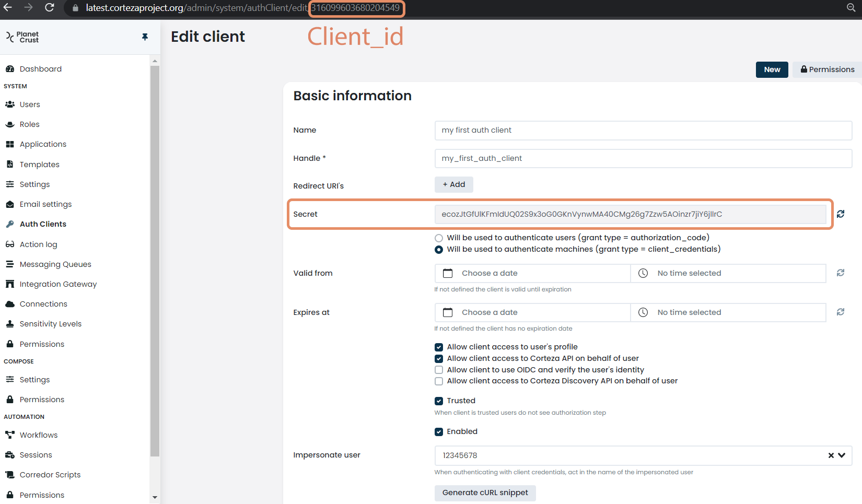
Task: Click the Roles hat icon
Action: pyautogui.click(x=10, y=124)
